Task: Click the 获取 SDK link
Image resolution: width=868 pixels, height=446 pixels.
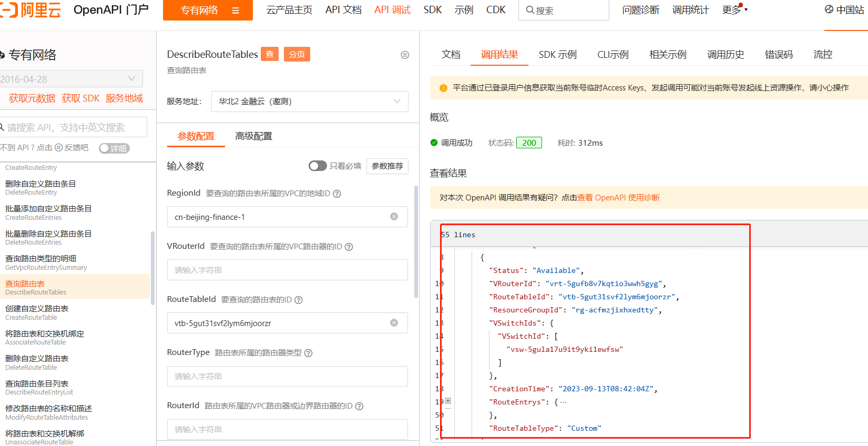Action: point(80,98)
